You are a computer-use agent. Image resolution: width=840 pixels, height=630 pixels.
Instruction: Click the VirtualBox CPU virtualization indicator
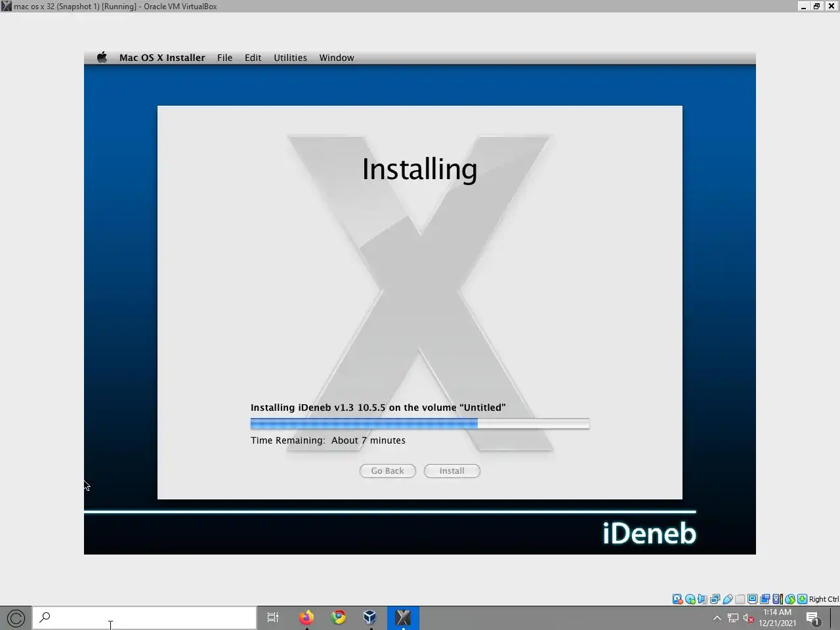pyautogui.click(x=778, y=599)
